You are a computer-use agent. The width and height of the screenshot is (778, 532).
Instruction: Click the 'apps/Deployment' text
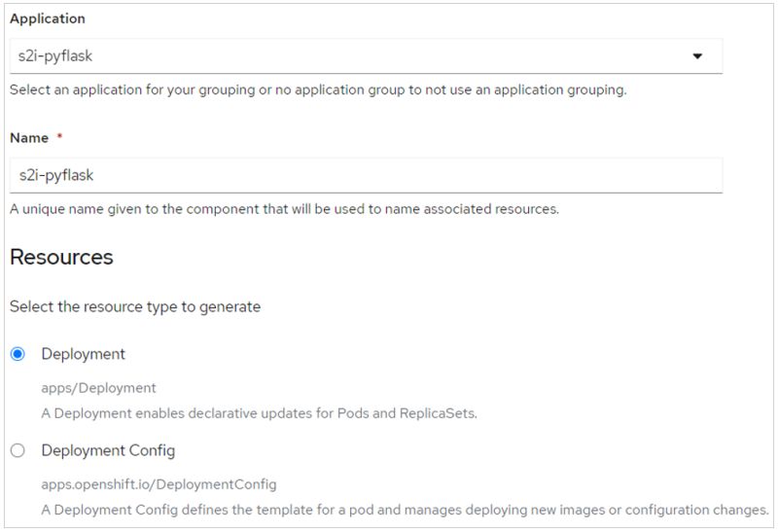point(98,388)
